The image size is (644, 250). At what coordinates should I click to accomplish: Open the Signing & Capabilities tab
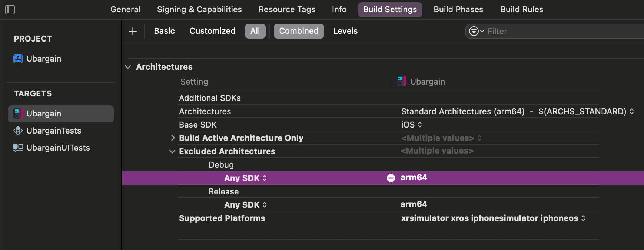pyautogui.click(x=199, y=10)
